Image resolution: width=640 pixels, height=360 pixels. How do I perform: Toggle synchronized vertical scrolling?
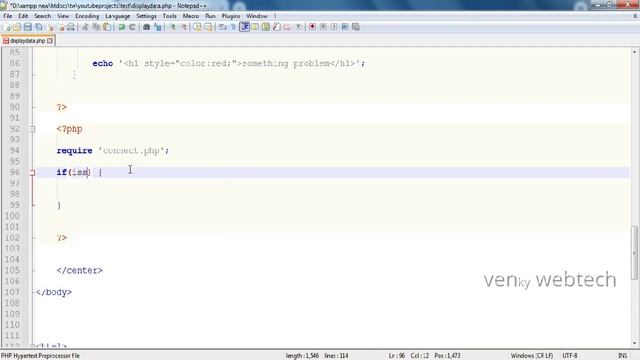pos(198,27)
